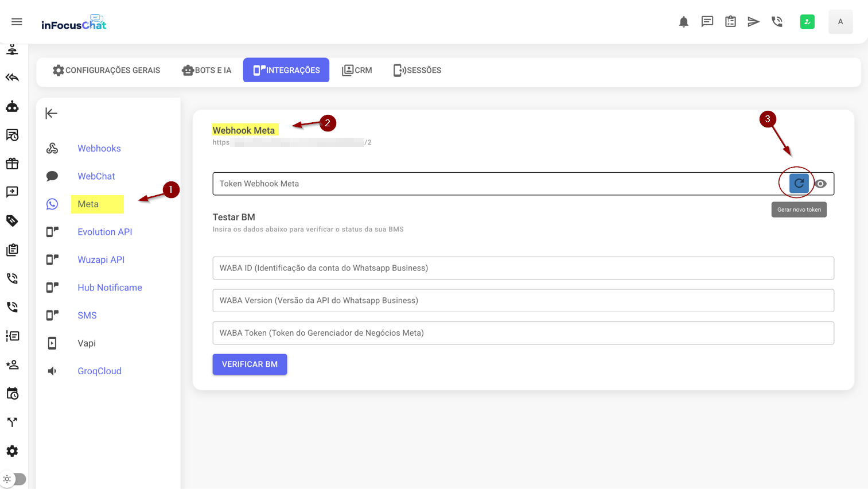This screenshot has width=868, height=489.
Task: Click the Verificar BM button
Action: pyautogui.click(x=250, y=364)
